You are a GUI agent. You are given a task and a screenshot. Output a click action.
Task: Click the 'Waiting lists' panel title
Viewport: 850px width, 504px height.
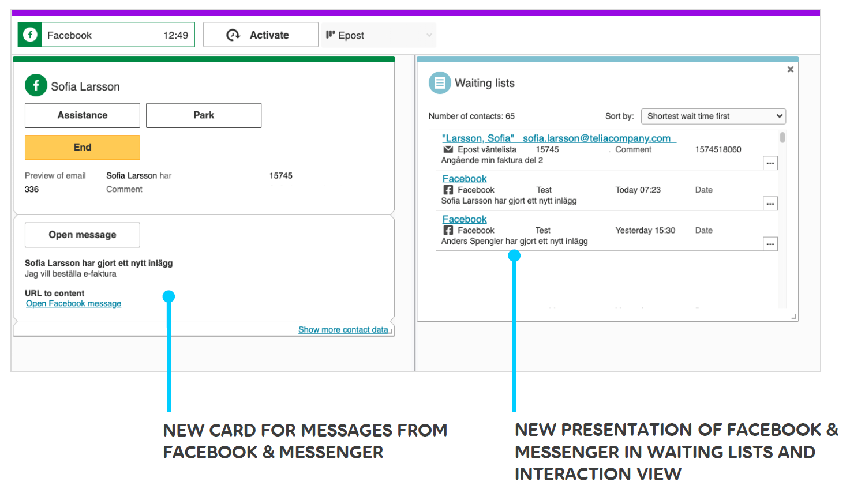(x=485, y=83)
